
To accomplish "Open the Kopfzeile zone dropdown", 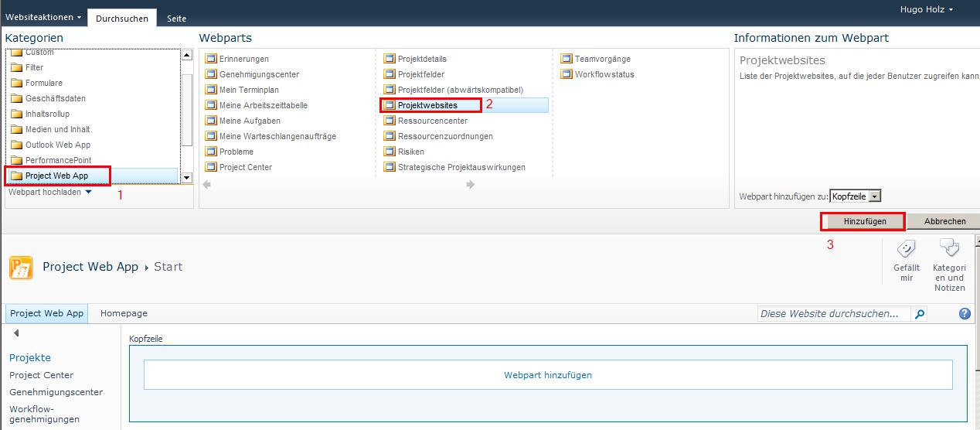I will coord(855,196).
